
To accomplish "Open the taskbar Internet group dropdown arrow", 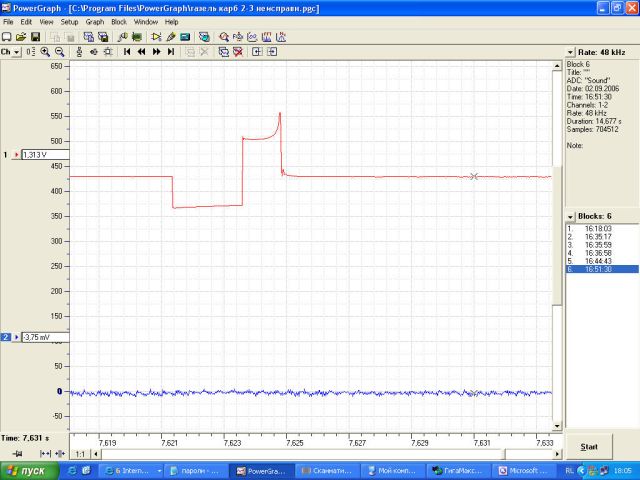I will (159, 471).
